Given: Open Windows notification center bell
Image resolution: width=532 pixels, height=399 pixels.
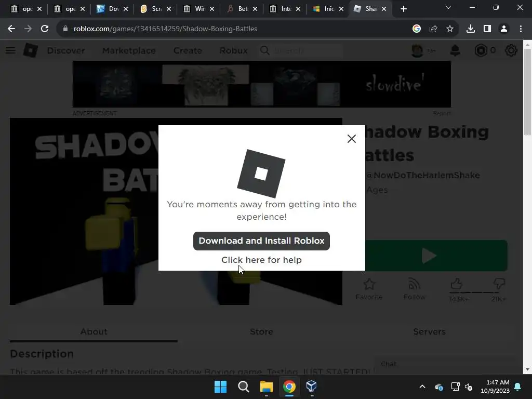Looking at the screenshot, I should pos(518,387).
